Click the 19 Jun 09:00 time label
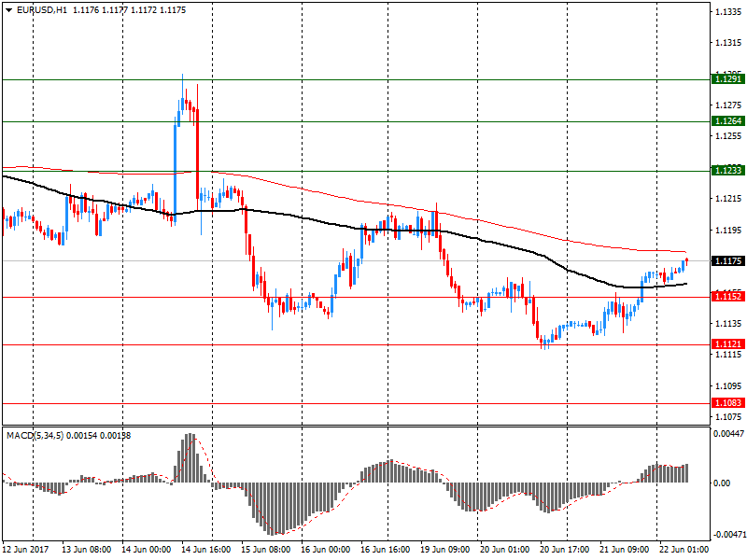747x560 pixels. 445,549
